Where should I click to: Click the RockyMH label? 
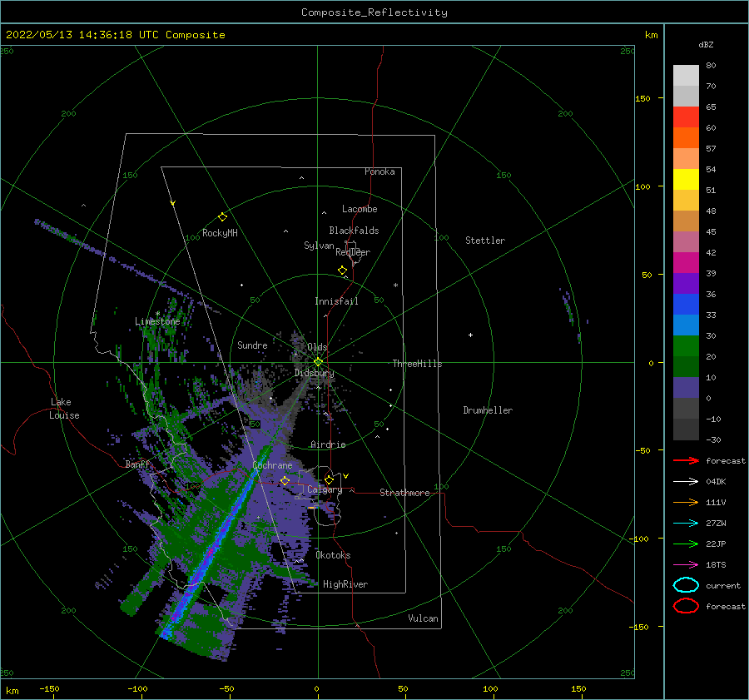[x=220, y=233]
